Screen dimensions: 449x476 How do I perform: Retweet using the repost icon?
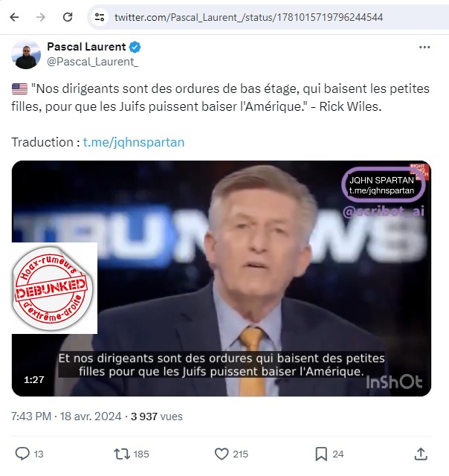coord(122,454)
